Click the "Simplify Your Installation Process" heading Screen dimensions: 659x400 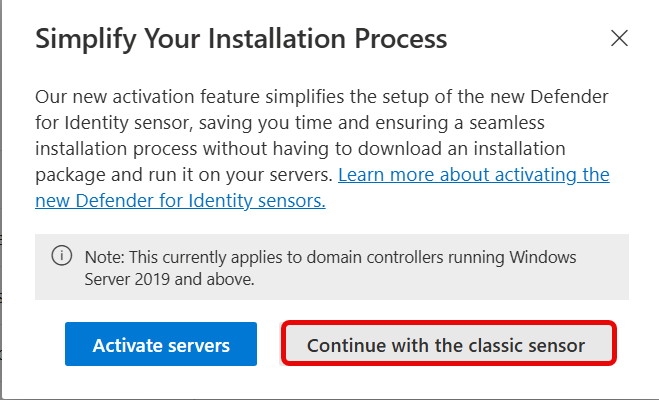[241, 39]
